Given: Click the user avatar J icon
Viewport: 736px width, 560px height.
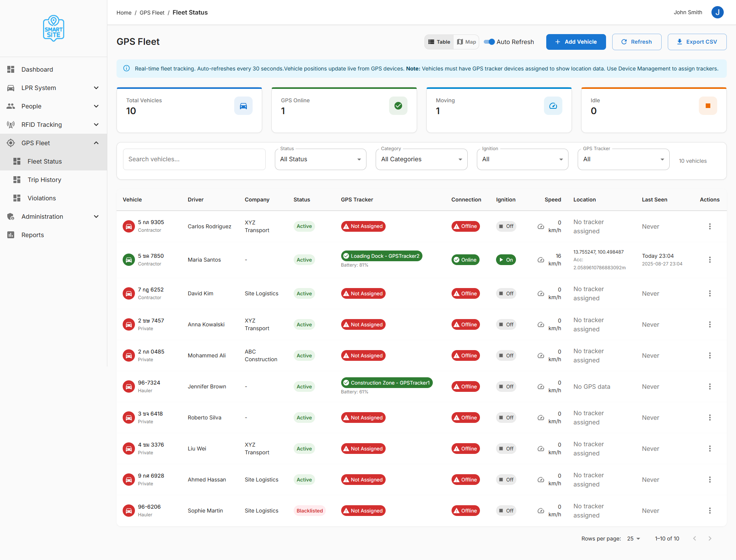Looking at the screenshot, I should pyautogui.click(x=717, y=12).
